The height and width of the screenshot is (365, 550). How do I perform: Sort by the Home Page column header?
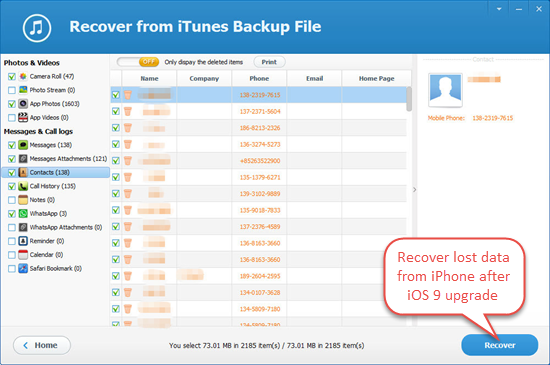click(x=376, y=78)
